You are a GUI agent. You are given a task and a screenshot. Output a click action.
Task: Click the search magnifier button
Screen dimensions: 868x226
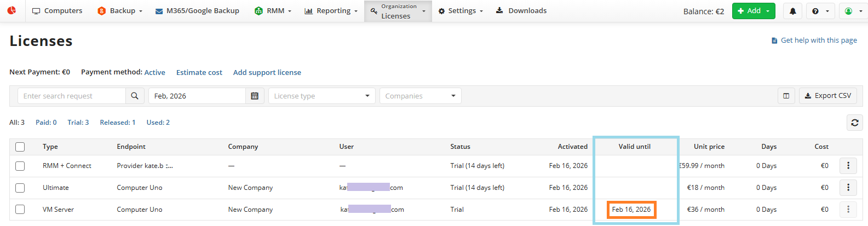point(135,96)
